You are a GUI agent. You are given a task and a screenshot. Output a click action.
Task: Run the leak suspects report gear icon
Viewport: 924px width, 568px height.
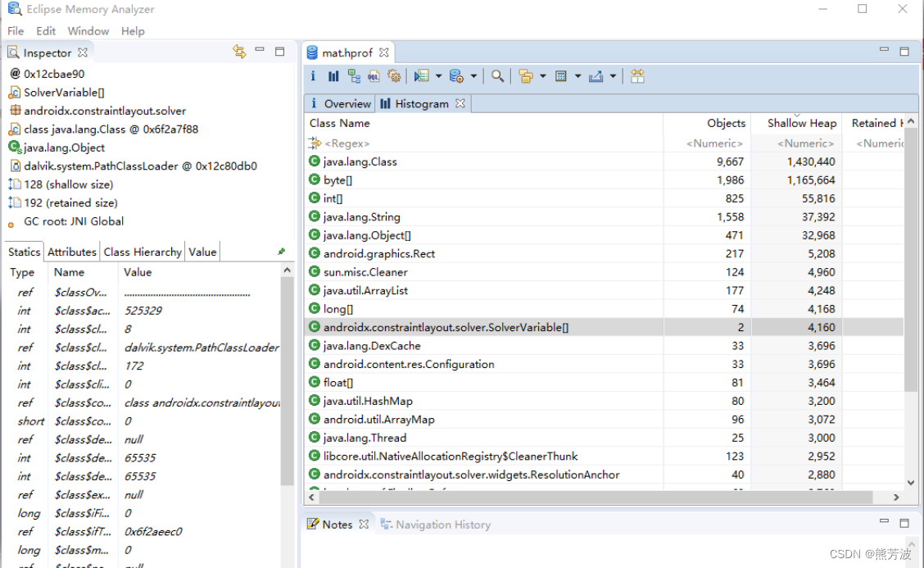pyautogui.click(x=394, y=75)
